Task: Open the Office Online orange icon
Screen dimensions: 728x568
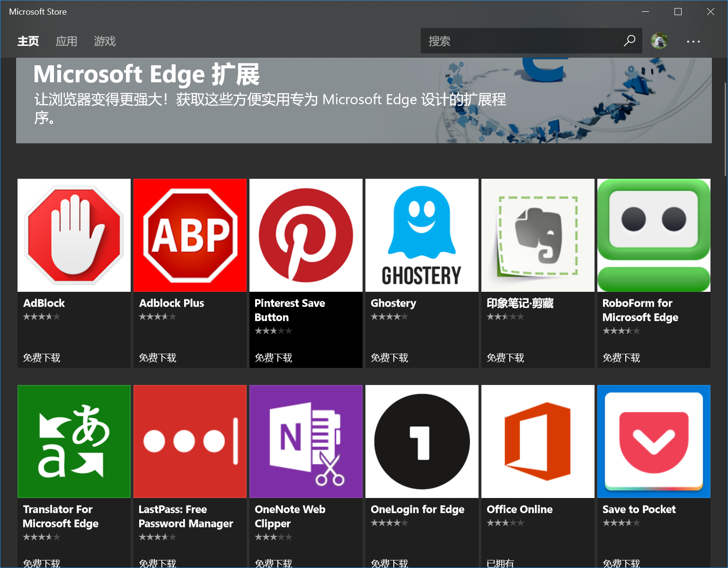Action: pos(538,441)
